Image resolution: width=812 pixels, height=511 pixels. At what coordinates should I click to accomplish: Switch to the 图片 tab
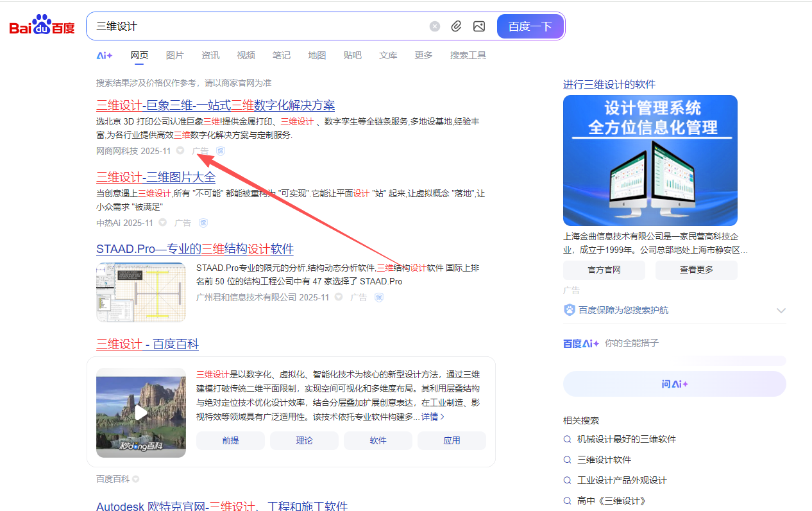pyautogui.click(x=174, y=55)
